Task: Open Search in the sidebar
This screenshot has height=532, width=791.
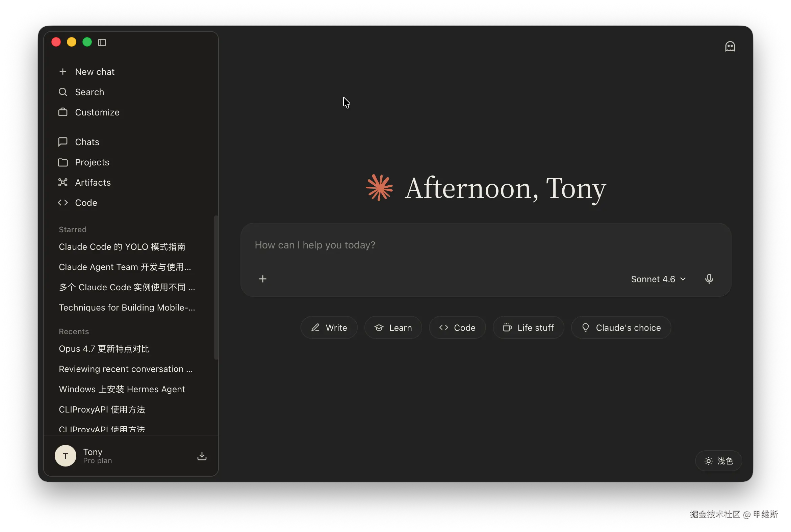Action: [89, 92]
